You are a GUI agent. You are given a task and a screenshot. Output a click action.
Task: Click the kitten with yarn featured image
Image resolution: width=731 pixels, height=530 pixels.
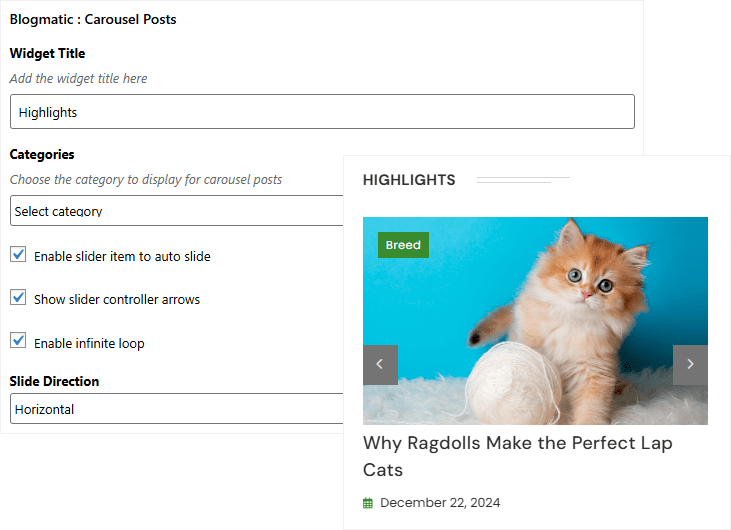click(x=560, y=320)
